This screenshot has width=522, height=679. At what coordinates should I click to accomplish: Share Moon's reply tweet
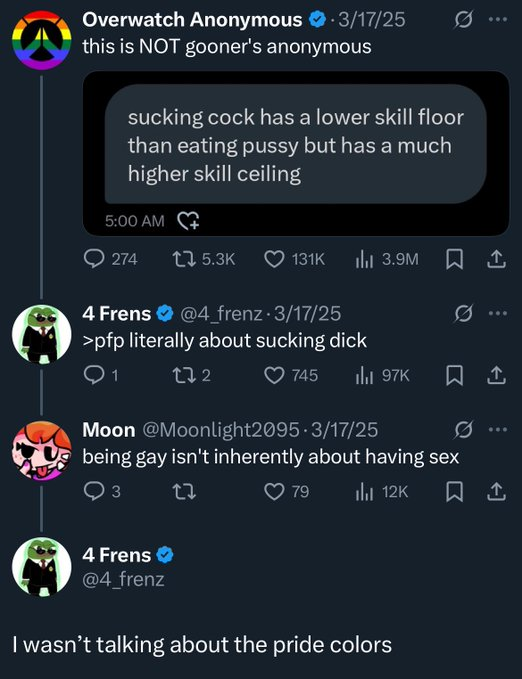pyautogui.click(x=496, y=492)
